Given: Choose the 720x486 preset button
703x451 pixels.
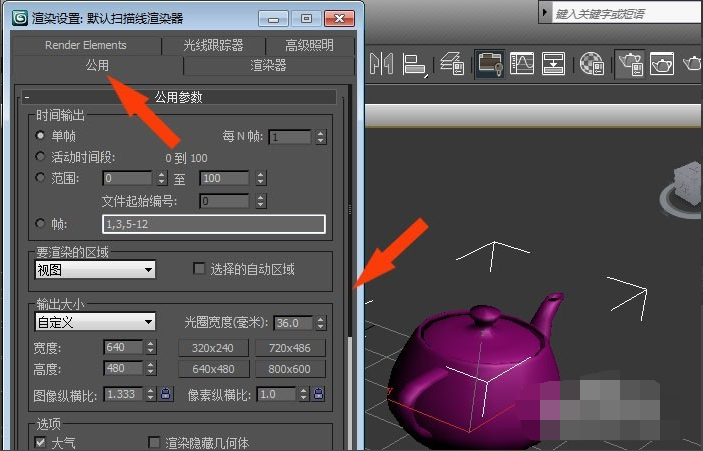Looking at the screenshot, I should coord(290,348).
